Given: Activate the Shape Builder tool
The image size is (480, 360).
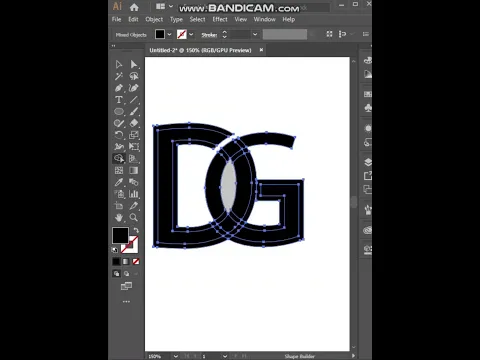Looking at the screenshot, I should (x=119, y=159).
